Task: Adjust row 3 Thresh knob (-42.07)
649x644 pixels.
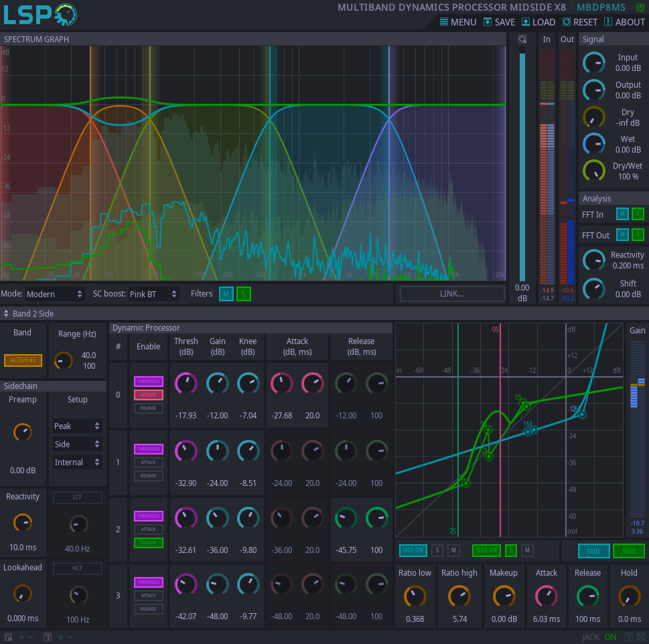Action: coord(186,584)
